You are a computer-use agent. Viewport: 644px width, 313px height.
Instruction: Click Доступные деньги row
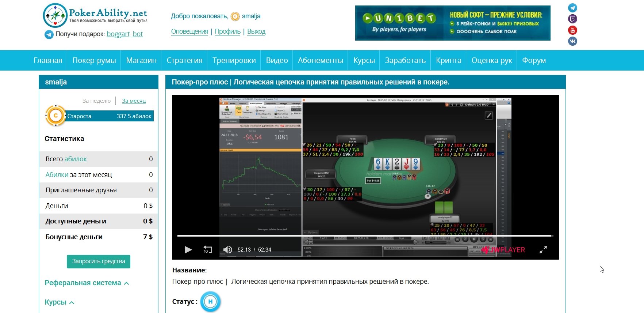(99, 221)
